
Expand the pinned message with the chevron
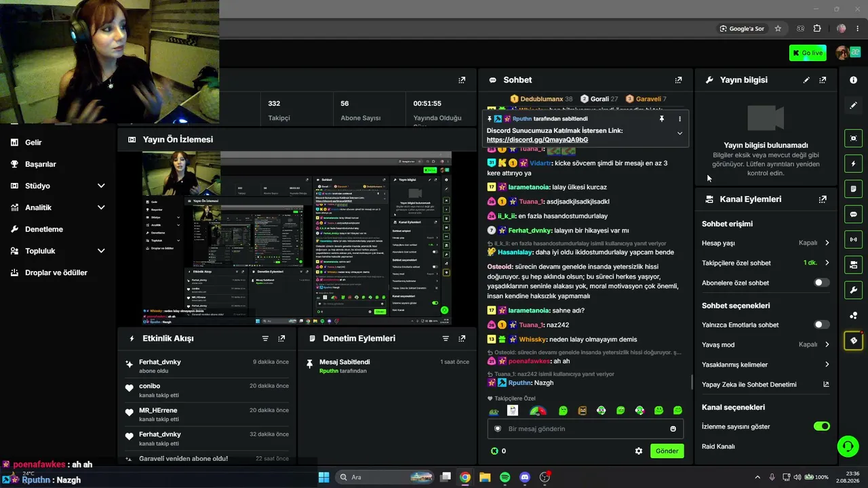[x=679, y=134]
